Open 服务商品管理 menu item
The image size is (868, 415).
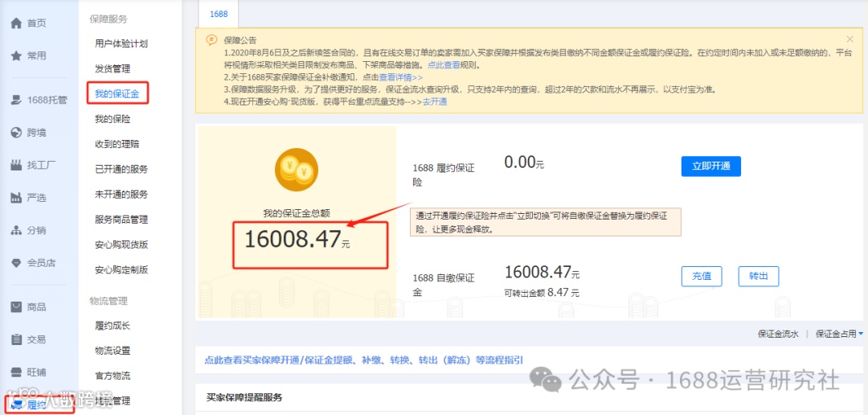click(x=121, y=220)
